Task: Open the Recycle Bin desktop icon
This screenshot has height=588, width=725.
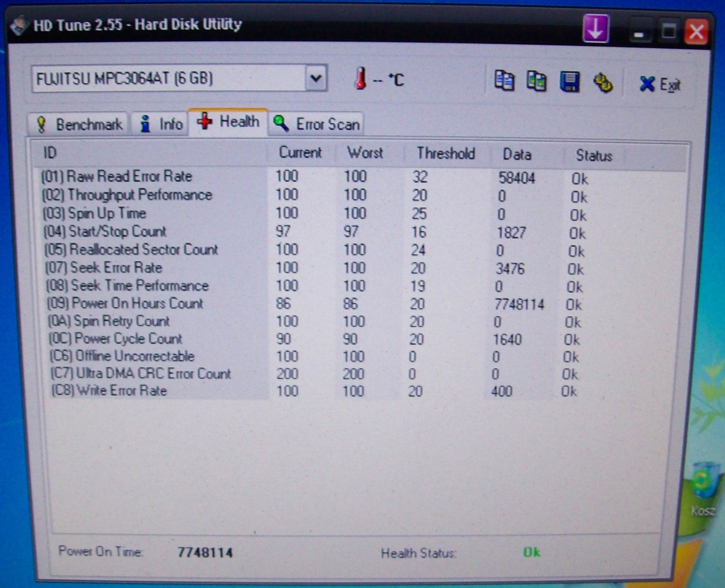Action: pyautogui.click(x=705, y=489)
